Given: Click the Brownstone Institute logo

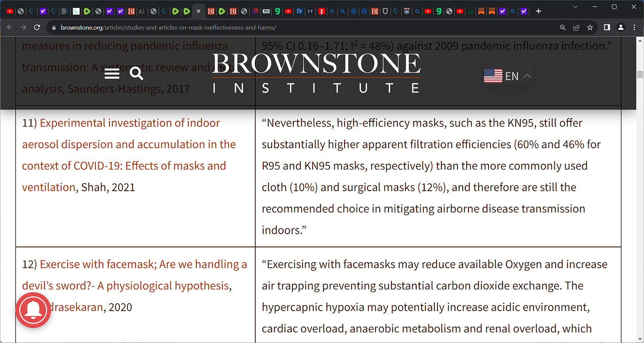Looking at the screenshot, I should [317, 73].
